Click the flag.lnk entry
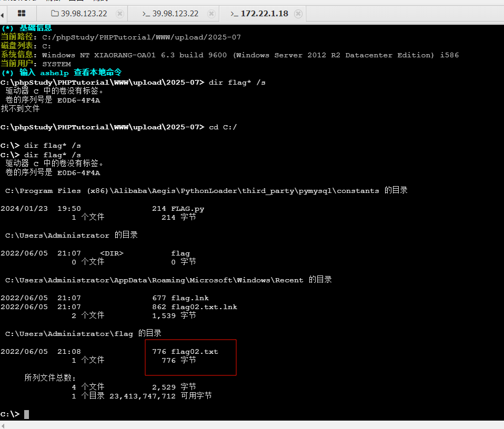This screenshot has height=429, width=504. coord(189,298)
